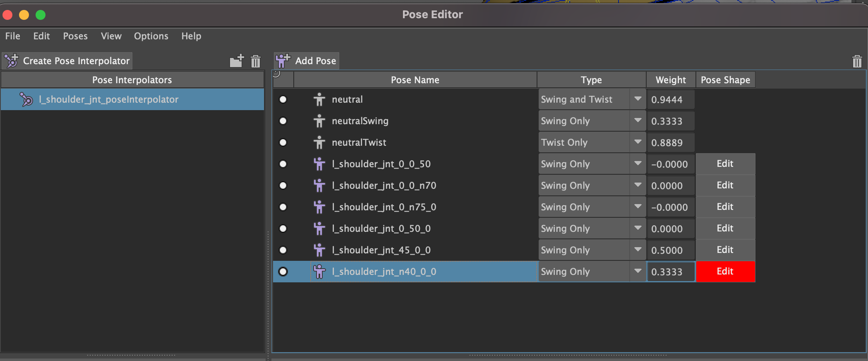Image resolution: width=868 pixels, height=361 pixels.
Task: Click Edit button for l_shoulder_jnt_0_n75_0
Action: 725,207
